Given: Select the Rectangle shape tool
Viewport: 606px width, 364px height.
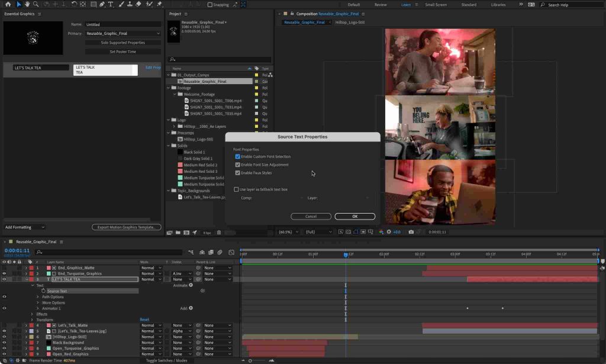Looking at the screenshot, I should [x=94, y=4].
